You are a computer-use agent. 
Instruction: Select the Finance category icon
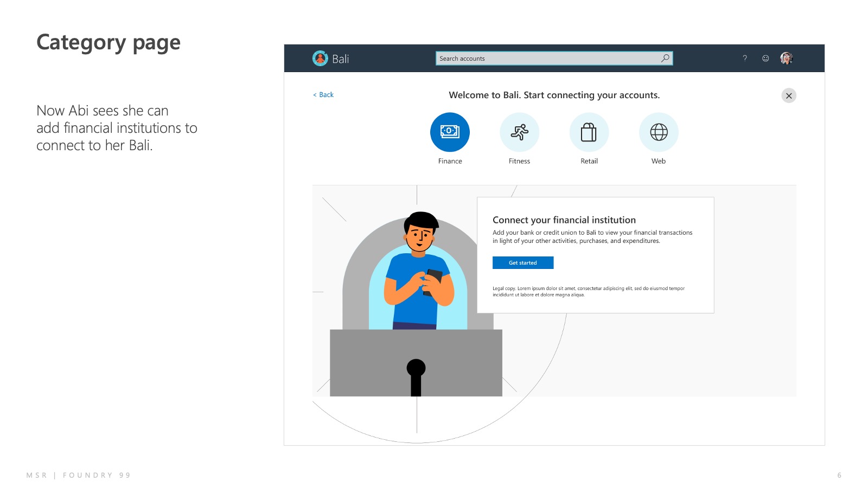pos(450,132)
